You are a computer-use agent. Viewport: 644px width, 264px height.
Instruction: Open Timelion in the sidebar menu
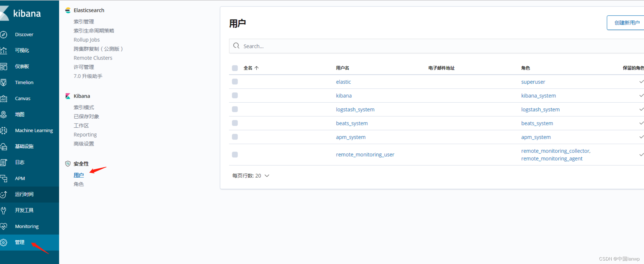coord(24,83)
